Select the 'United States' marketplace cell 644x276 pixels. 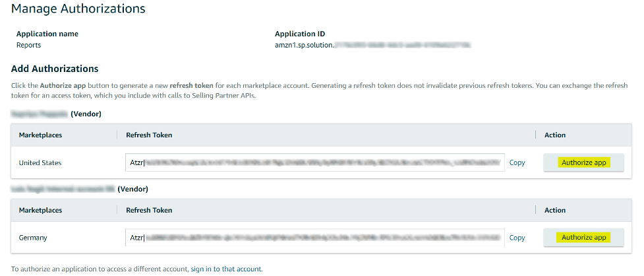(x=40, y=163)
